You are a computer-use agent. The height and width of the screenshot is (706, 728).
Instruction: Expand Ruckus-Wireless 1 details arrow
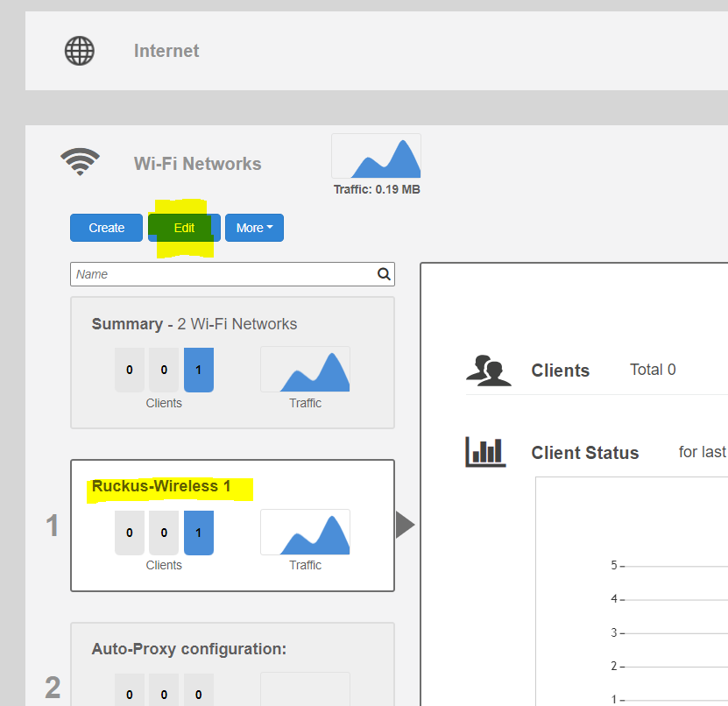[405, 525]
